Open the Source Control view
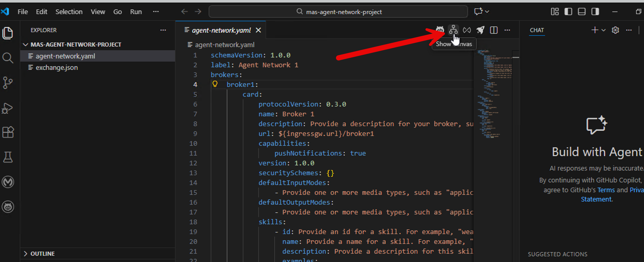Viewport: 644px width, 262px height. 8,83
